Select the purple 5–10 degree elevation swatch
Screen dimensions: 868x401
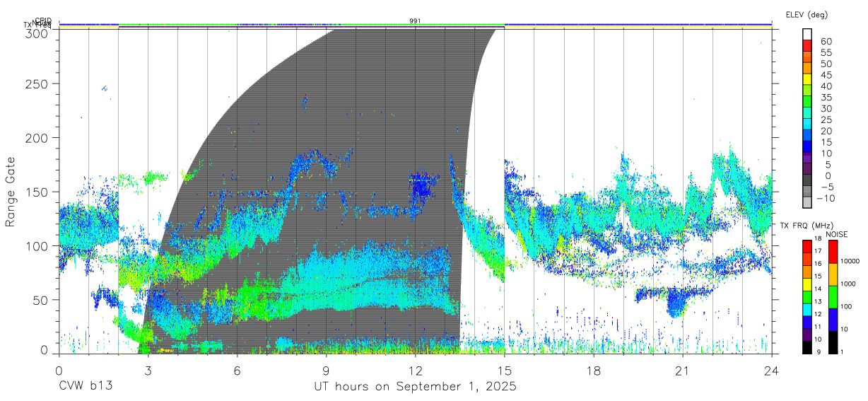click(x=807, y=158)
